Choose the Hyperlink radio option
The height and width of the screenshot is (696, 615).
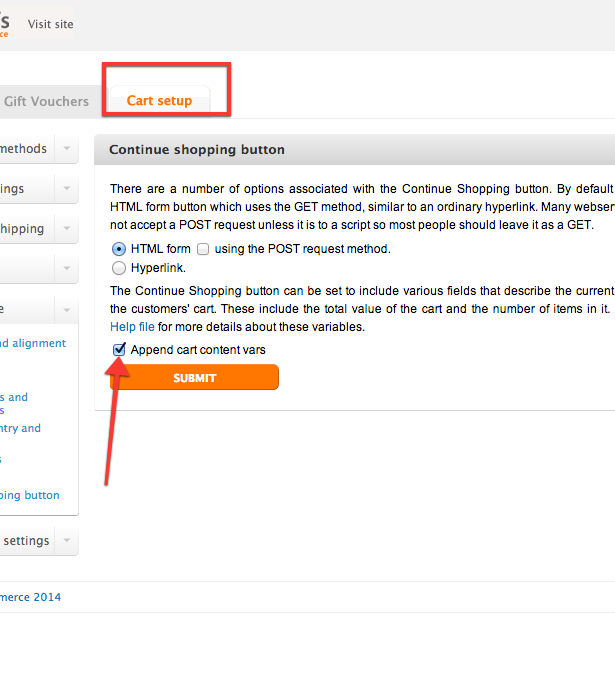(119, 268)
